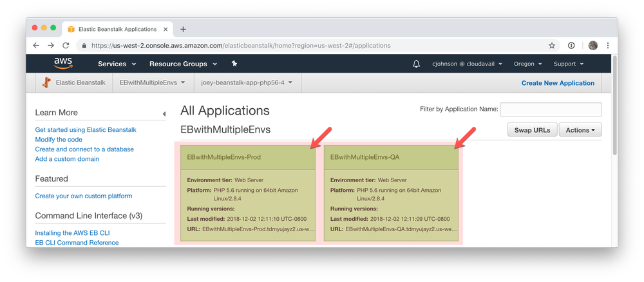Bookmark page with the star icon
Image resolution: width=644 pixels, height=282 pixels.
552,46
